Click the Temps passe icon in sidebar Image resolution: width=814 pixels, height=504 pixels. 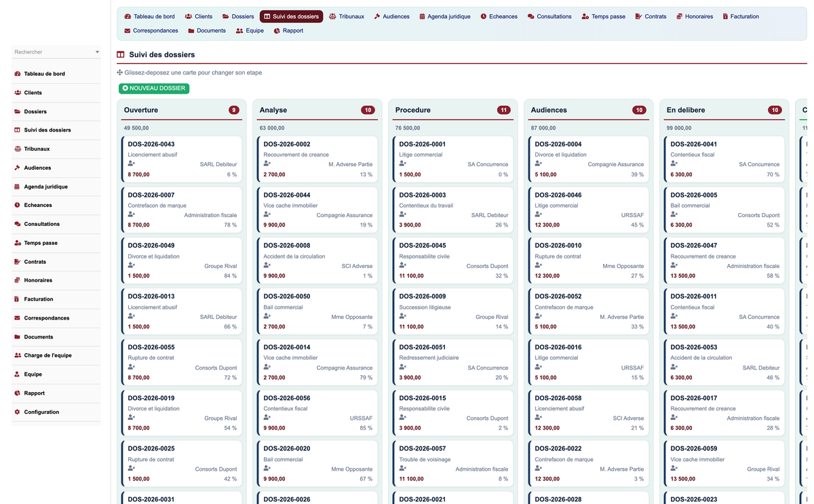[18, 243]
